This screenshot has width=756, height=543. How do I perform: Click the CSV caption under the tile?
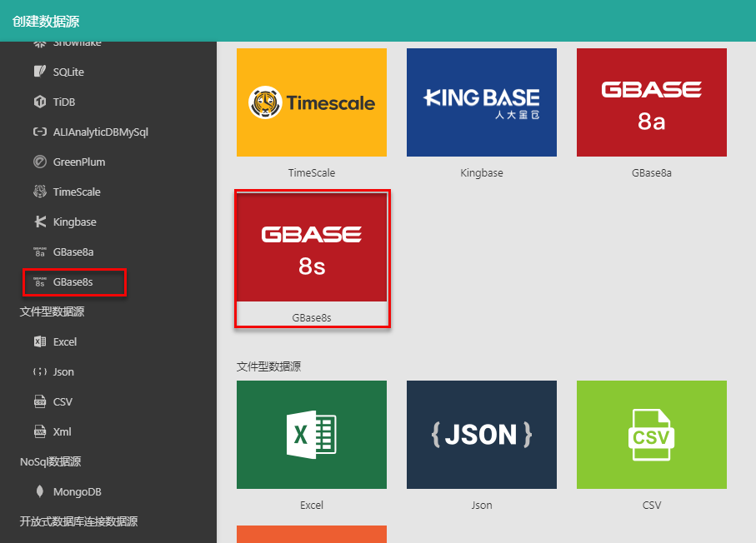click(x=651, y=505)
